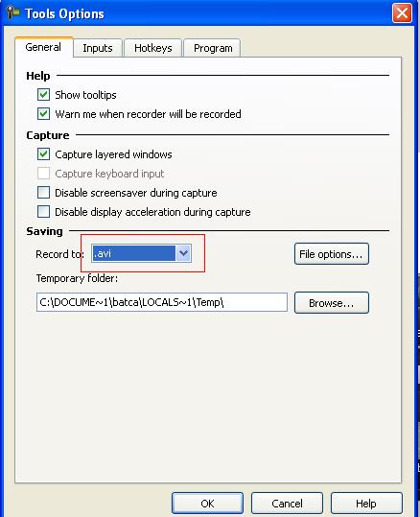Toggle Capture layered windows checkbox
This screenshot has height=517, width=420.
click(x=43, y=154)
